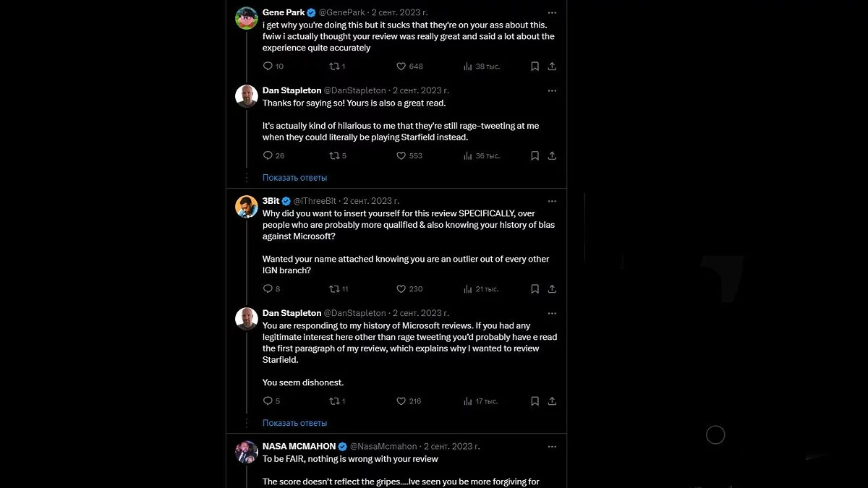Reply to Dan Stapleton's 'You seem dishonest' tweet
Image resolution: width=868 pixels, height=488 pixels.
(268, 401)
